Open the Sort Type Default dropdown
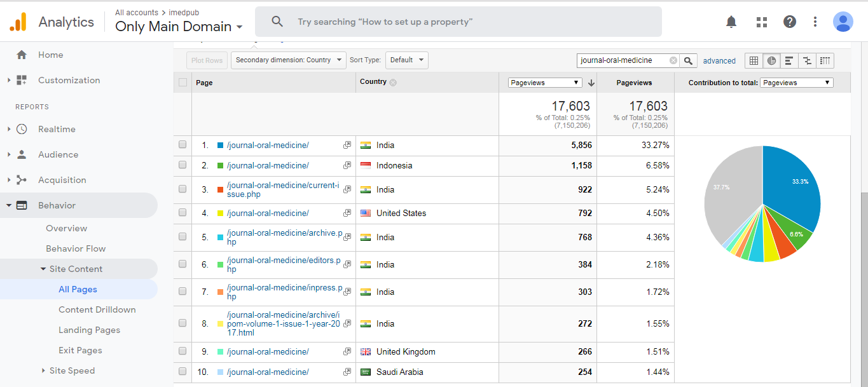This screenshot has width=868, height=387. [x=406, y=60]
